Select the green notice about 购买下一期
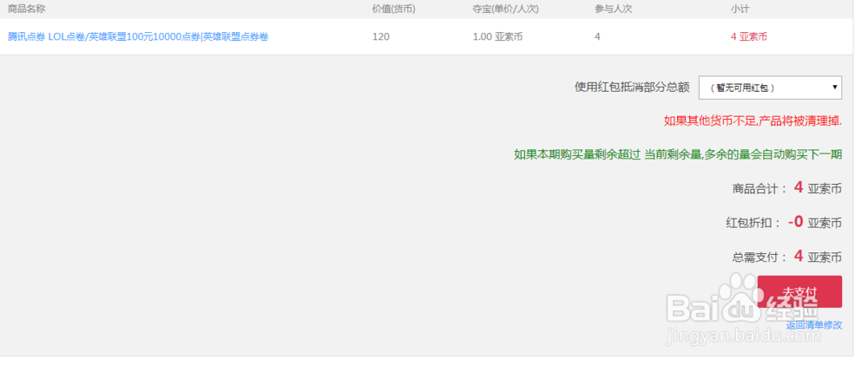868x365 pixels. pyautogui.click(x=678, y=154)
